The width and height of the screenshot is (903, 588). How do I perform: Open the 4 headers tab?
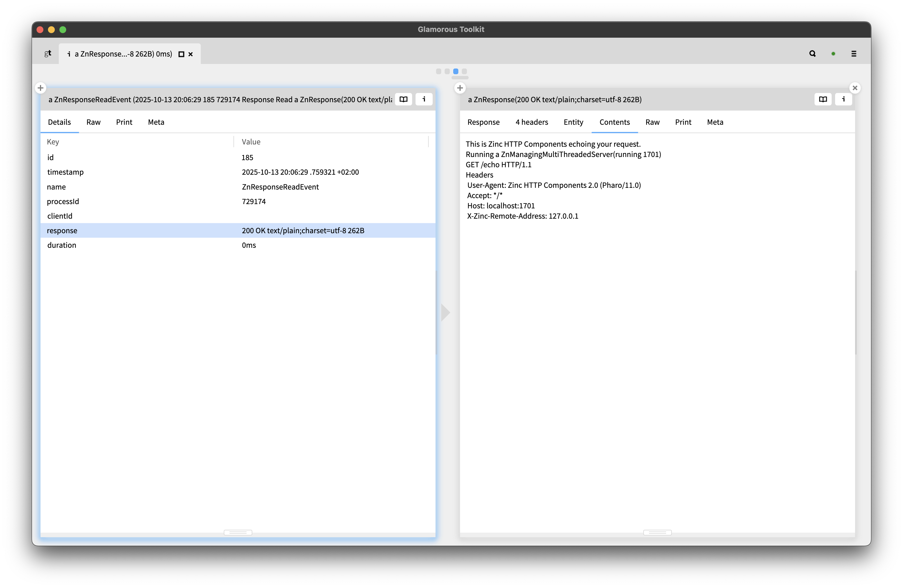point(531,122)
